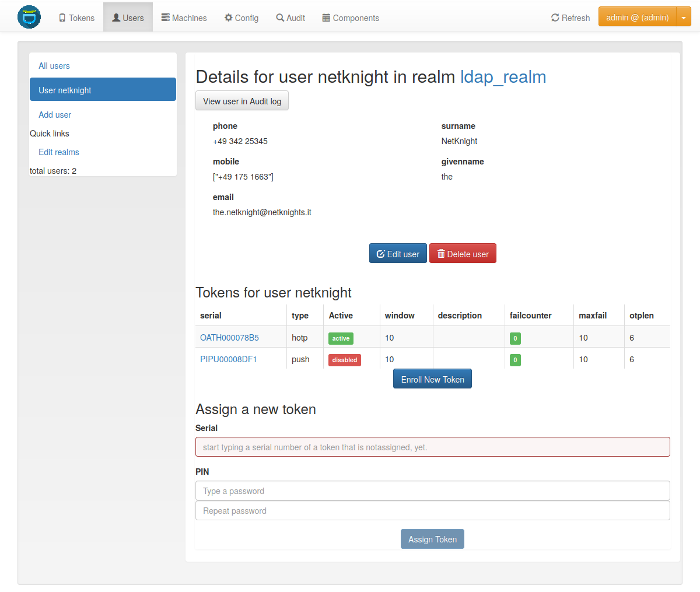Focus the Repeat password field

pos(432,510)
